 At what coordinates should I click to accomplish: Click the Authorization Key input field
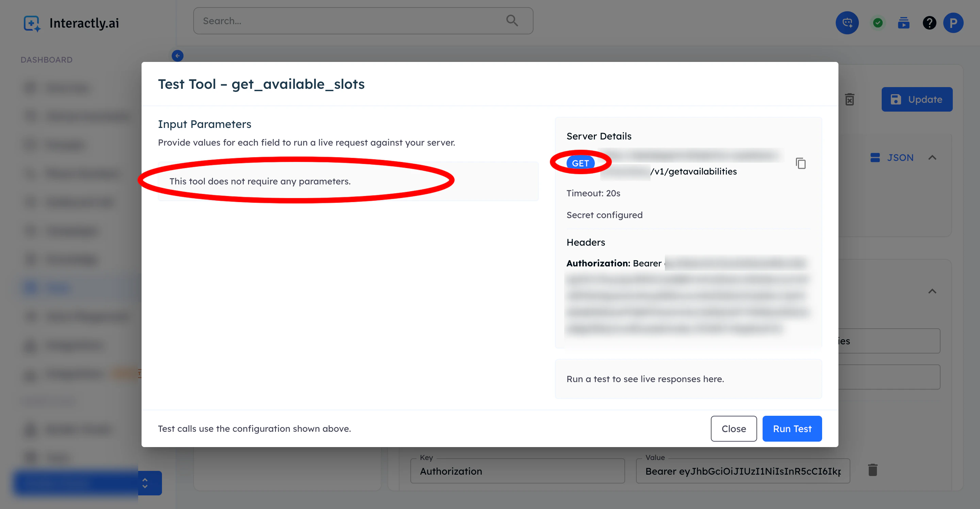(517, 471)
